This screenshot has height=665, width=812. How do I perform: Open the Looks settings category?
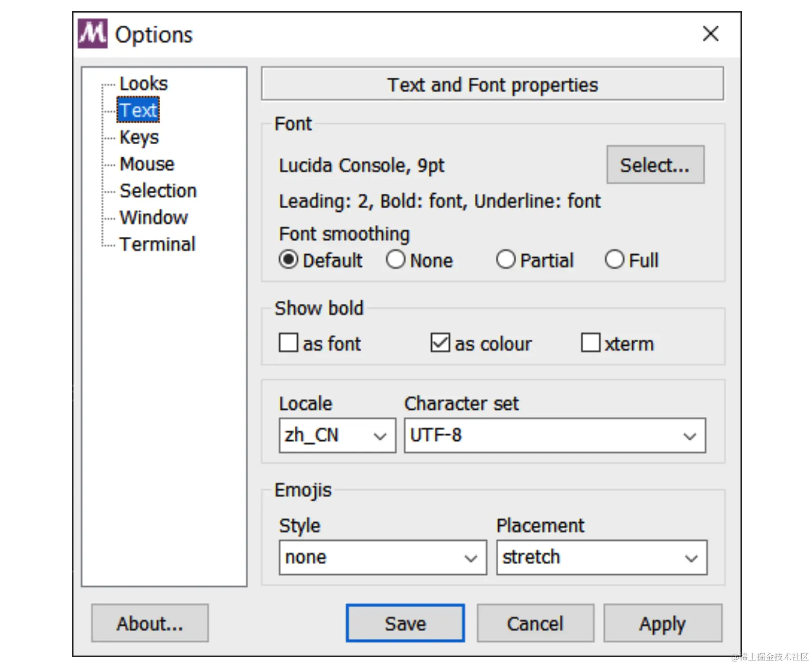143,83
